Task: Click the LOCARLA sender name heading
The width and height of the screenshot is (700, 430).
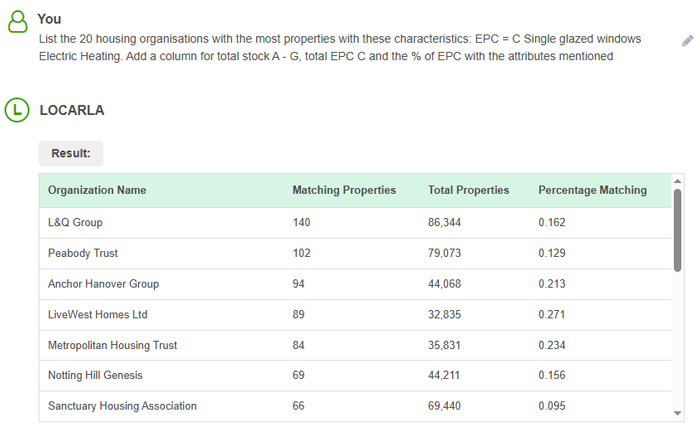Action: (71, 110)
